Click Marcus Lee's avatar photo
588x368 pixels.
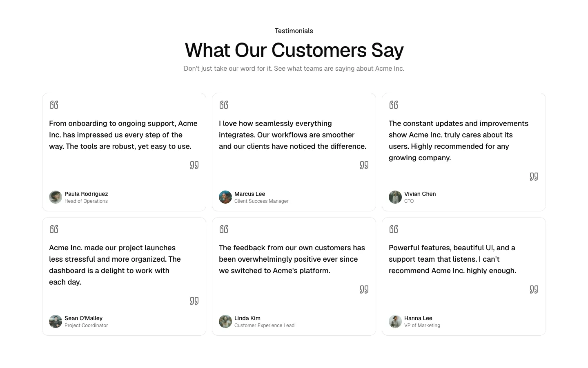pos(225,197)
